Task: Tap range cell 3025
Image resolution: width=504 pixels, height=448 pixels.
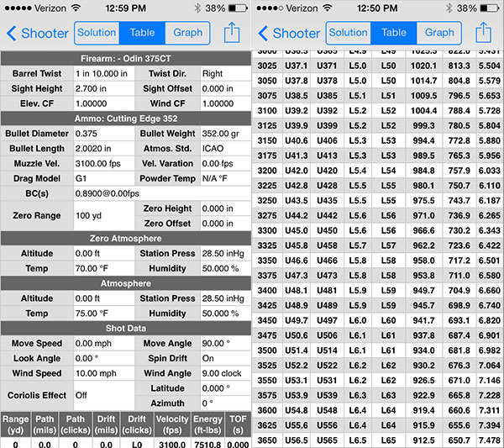Action: [267, 66]
